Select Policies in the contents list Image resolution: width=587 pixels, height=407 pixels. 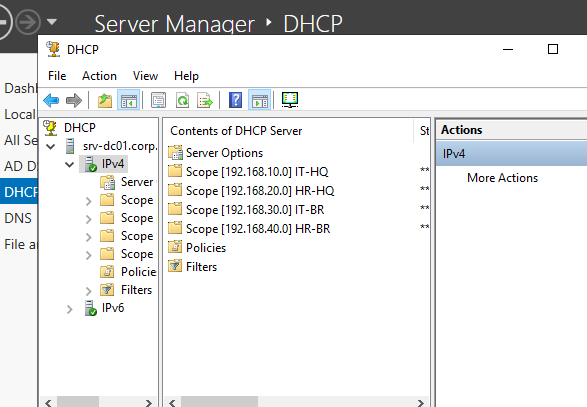[x=206, y=248]
